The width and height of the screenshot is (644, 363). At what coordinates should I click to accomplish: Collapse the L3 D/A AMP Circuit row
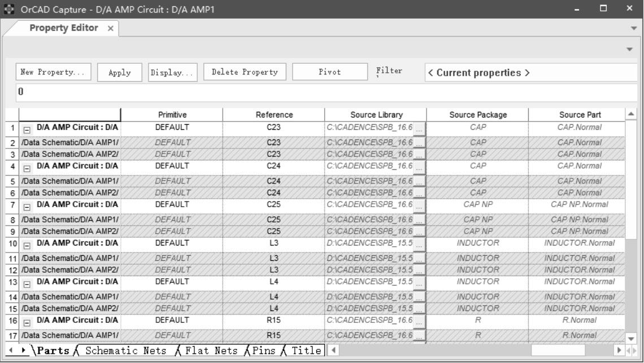[x=27, y=246]
